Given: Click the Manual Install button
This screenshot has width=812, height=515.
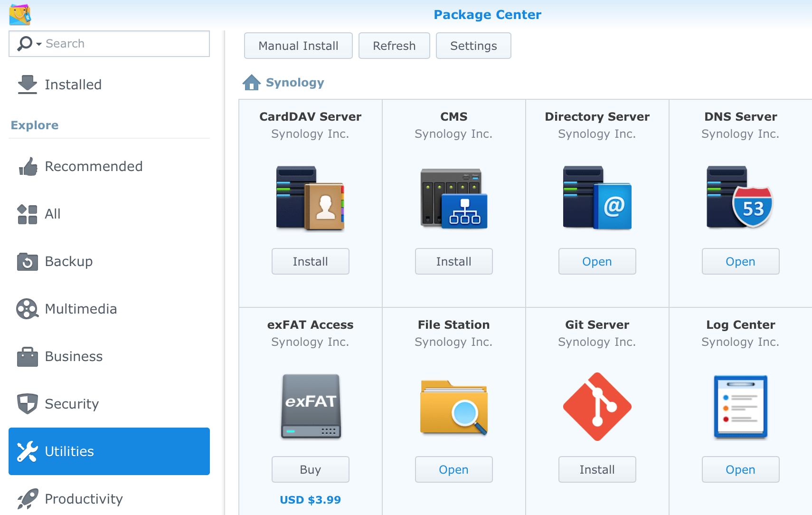Looking at the screenshot, I should [x=298, y=46].
